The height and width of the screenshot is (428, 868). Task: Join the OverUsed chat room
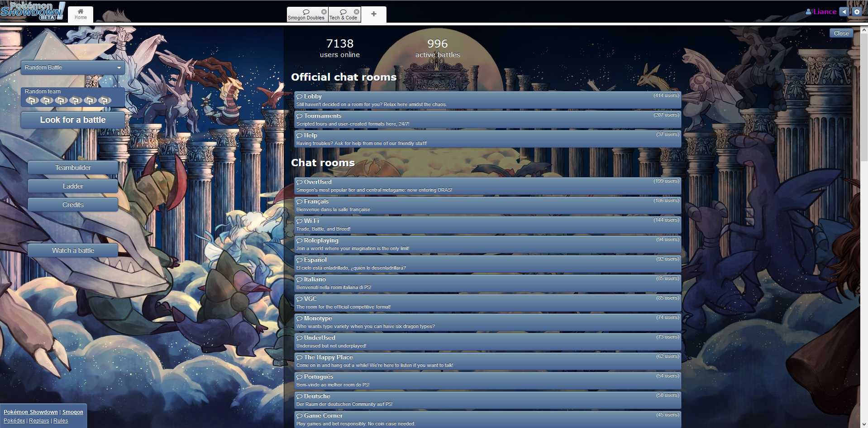point(487,186)
